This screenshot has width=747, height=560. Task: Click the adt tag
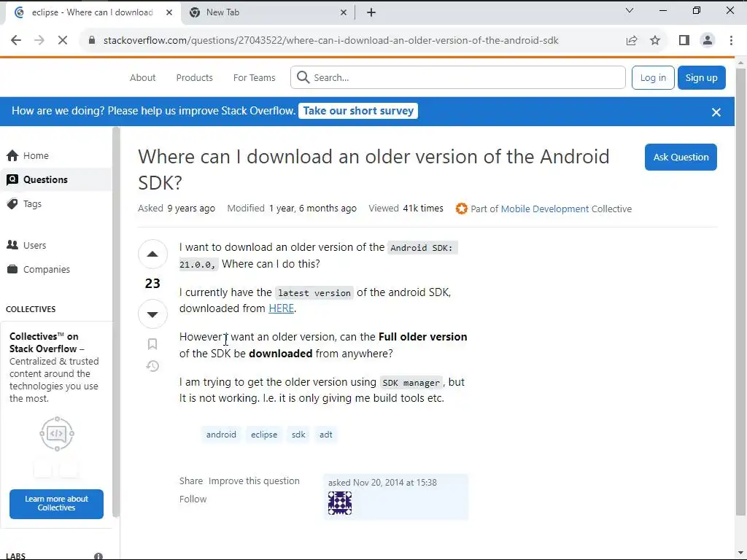pos(326,435)
